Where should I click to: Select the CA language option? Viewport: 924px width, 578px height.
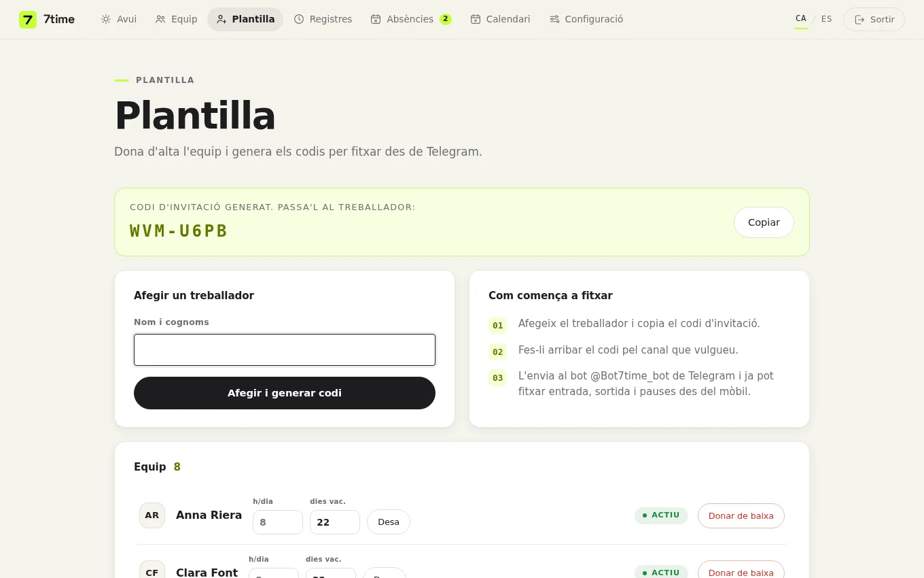click(x=801, y=19)
